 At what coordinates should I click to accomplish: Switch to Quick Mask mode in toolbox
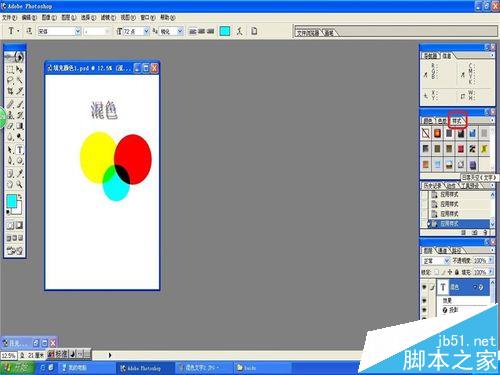click(19, 226)
